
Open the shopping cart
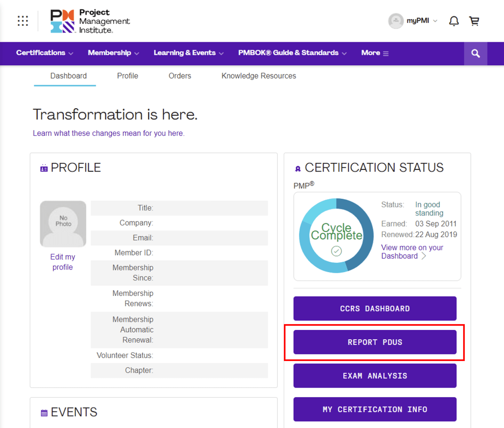click(474, 21)
